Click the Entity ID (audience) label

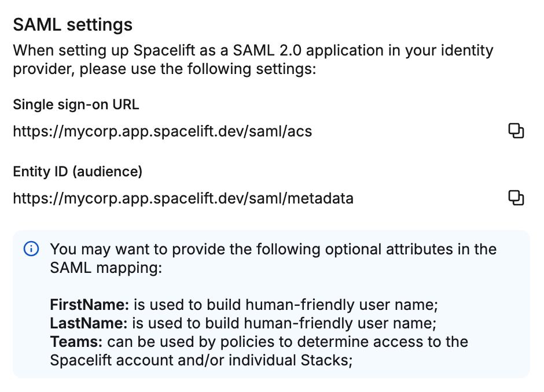tap(78, 172)
